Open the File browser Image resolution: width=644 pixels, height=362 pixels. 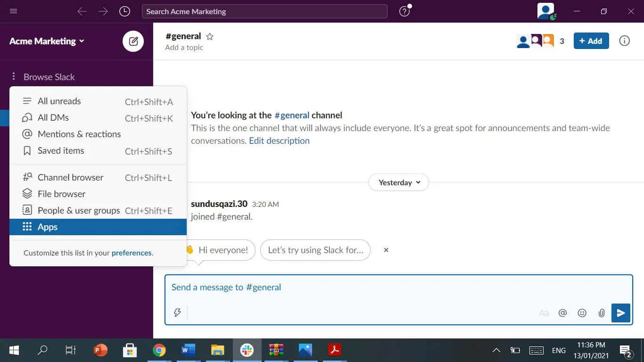pos(98,194)
